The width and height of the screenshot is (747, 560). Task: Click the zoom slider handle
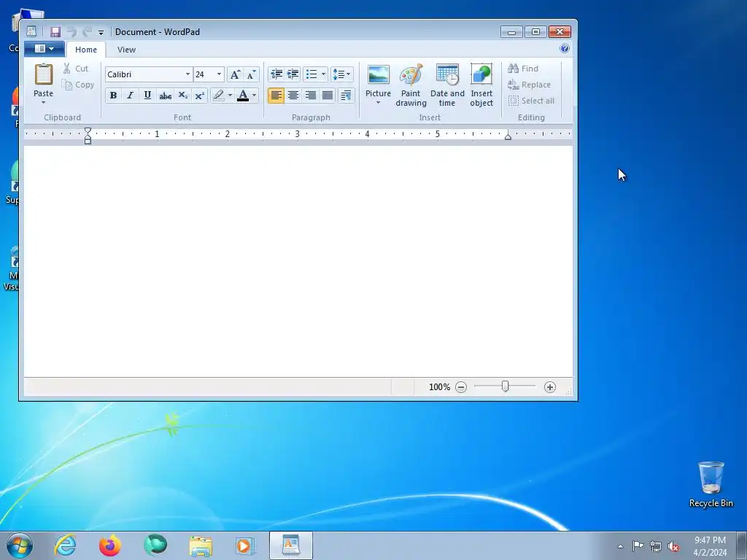[x=505, y=386]
